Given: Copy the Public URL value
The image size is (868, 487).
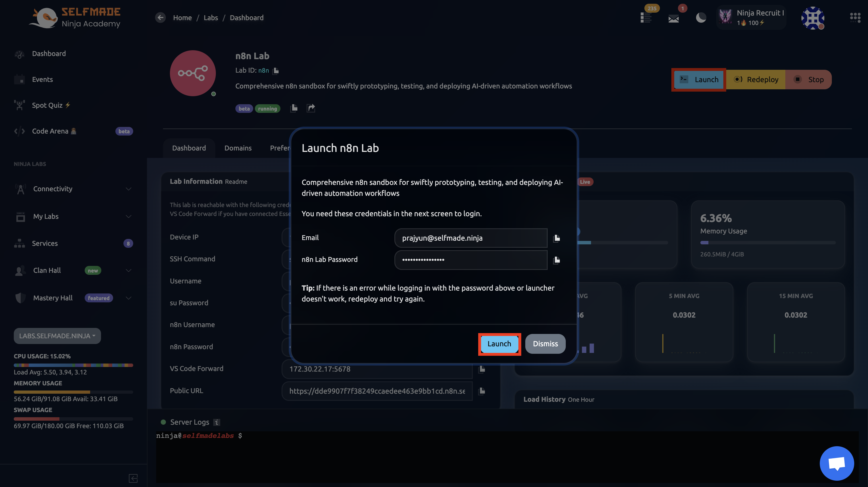Looking at the screenshot, I should [x=482, y=391].
